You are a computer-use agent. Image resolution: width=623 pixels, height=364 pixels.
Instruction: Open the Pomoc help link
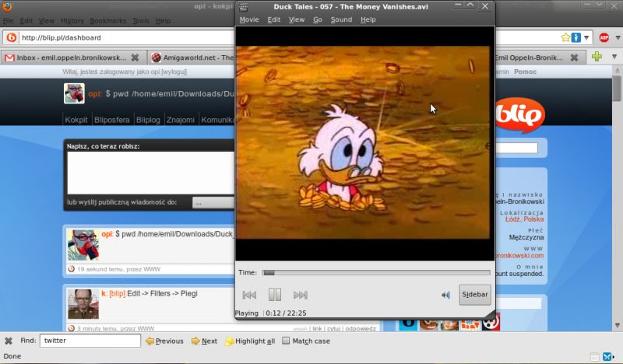coord(525,72)
